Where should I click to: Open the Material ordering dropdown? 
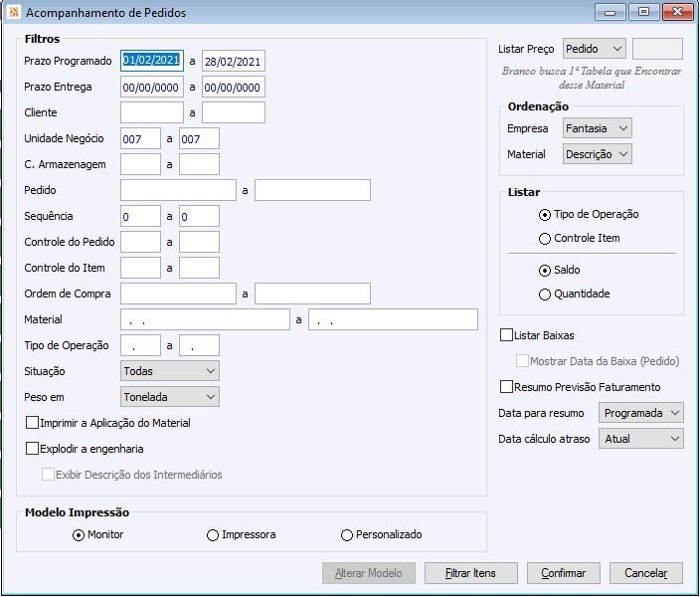pos(597,154)
